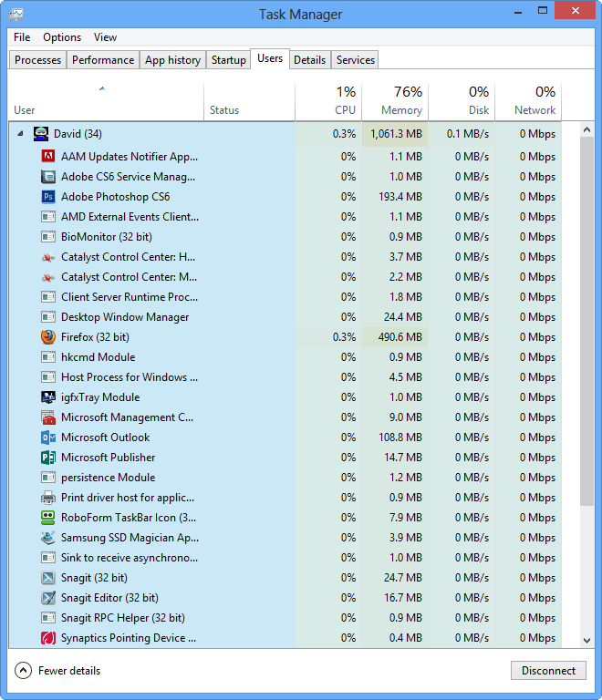Screen dimensions: 602x700
Task: Switch to the App history tab
Action: point(172,60)
